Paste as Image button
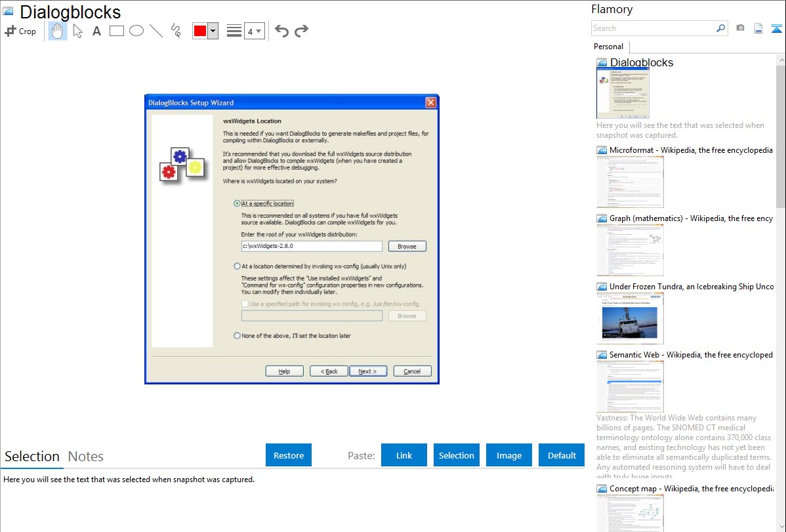786x532 pixels. click(x=508, y=455)
